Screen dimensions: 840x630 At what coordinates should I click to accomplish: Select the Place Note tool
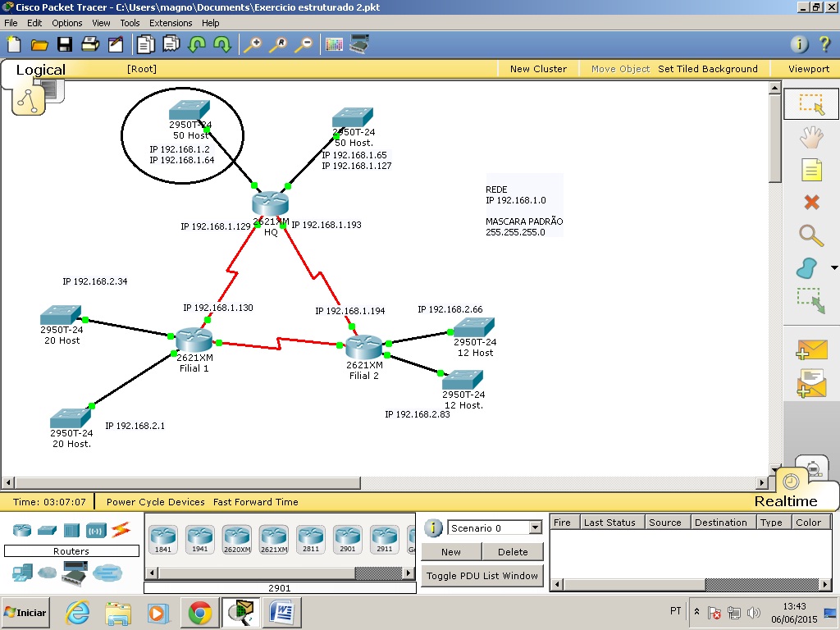coord(811,171)
